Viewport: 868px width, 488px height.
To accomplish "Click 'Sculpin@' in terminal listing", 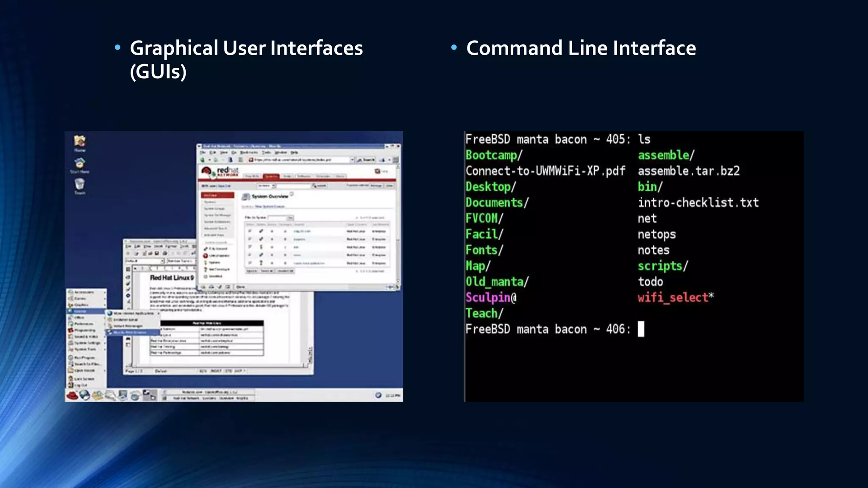I will point(491,297).
